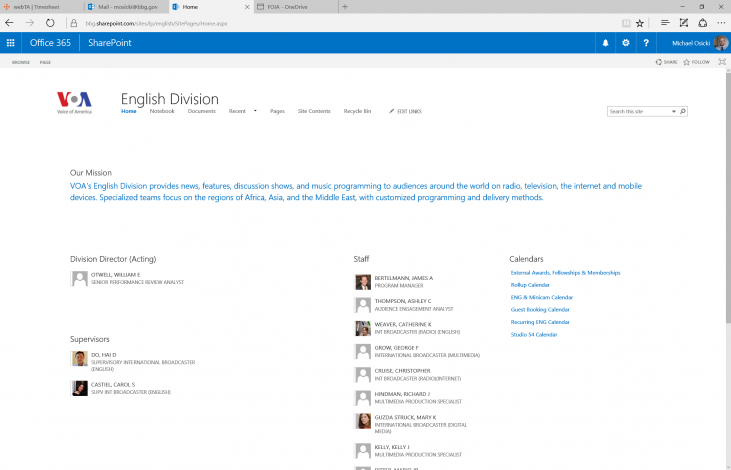Open Recurring ENG Calendar link
The width and height of the screenshot is (731, 470).
pyautogui.click(x=540, y=322)
